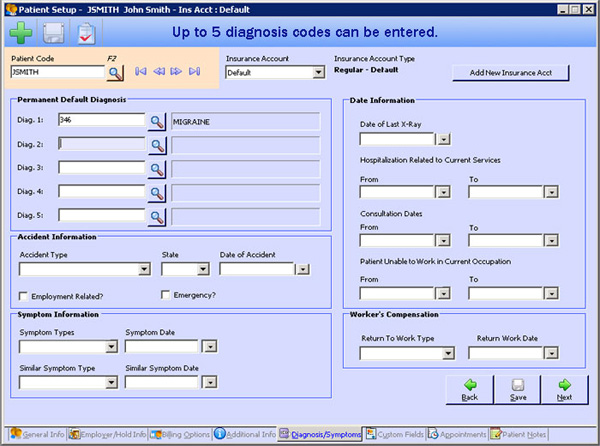The width and height of the screenshot is (600, 446).
Task: Expand the Return To Work Type dropdown
Action: 458,353
